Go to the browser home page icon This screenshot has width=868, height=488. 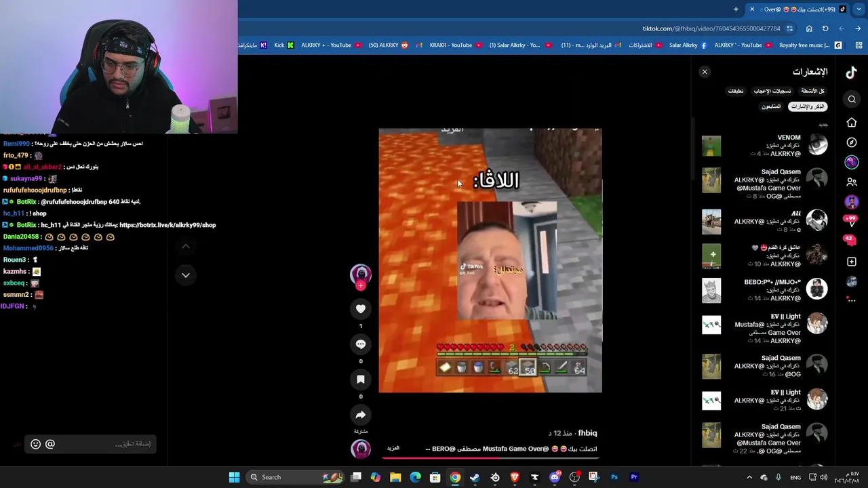coord(809,28)
